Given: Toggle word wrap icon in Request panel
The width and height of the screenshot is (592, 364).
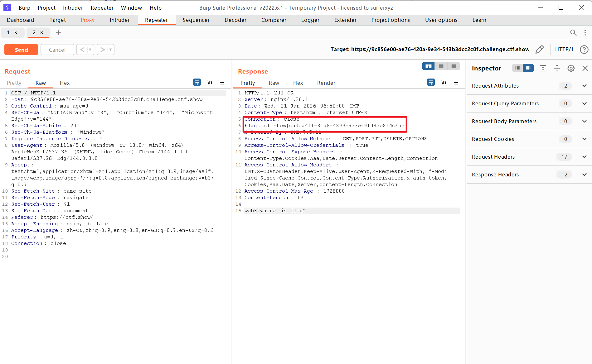Looking at the screenshot, I should (197, 82).
